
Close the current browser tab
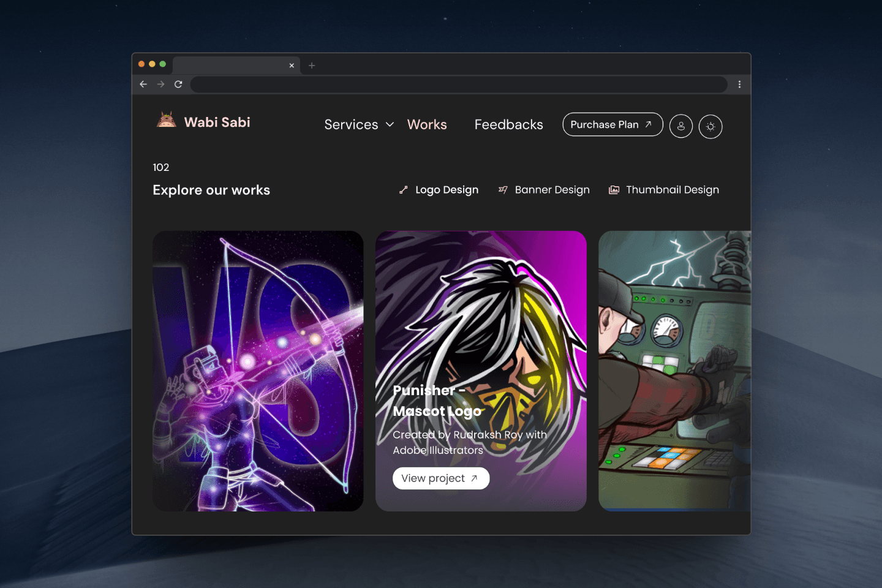(x=292, y=66)
